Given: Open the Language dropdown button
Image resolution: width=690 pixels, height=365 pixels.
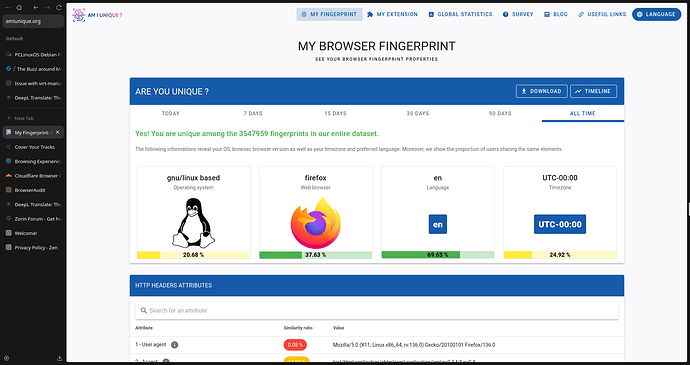Looking at the screenshot, I should [x=657, y=14].
